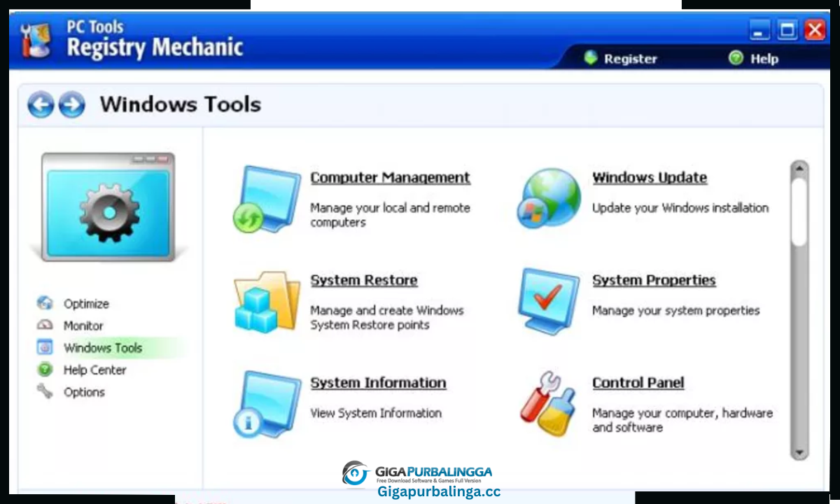Open the System Information monitor icon
This screenshot has width=840, height=504.
tap(267, 405)
